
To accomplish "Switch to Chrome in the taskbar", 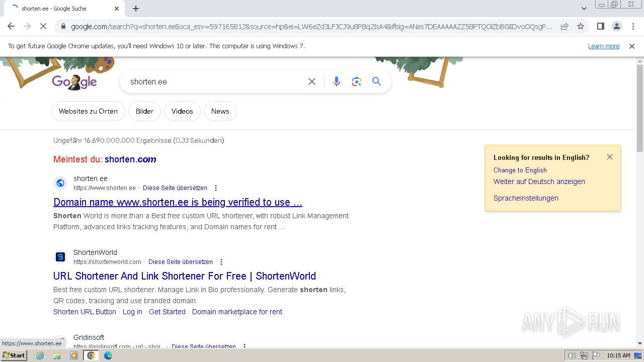I will tap(91, 355).
